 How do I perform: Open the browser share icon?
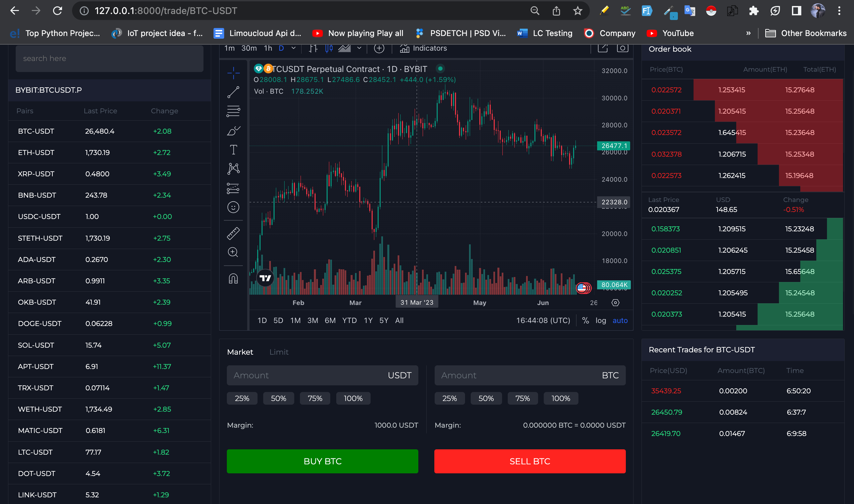(556, 11)
